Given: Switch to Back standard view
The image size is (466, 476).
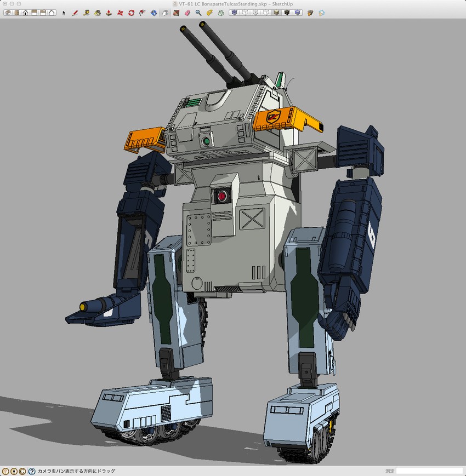Looking at the screenshot, I should coord(43,13).
